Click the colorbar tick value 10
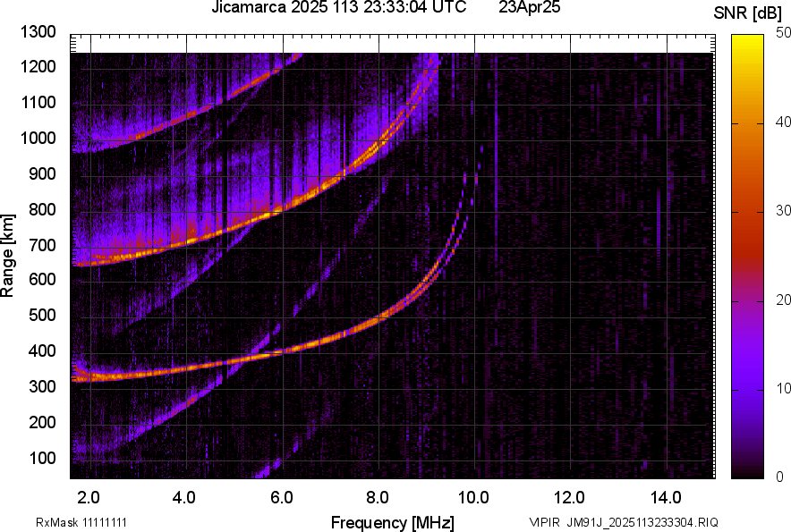Screen dimensions: 791x532 pos(784,388)
